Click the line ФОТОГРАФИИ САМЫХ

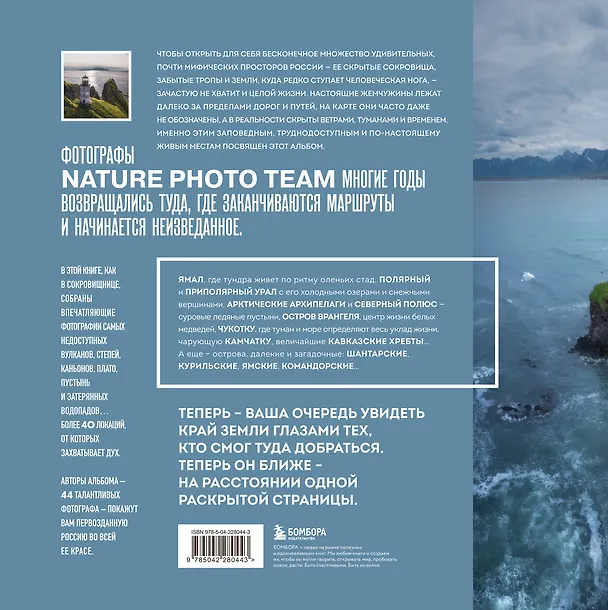[93, 327]
